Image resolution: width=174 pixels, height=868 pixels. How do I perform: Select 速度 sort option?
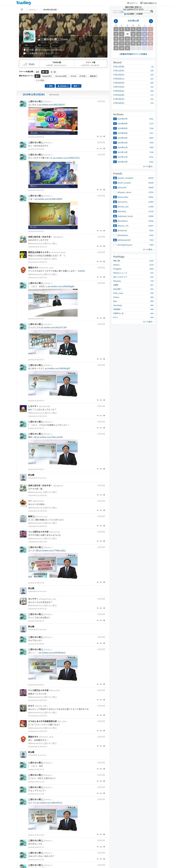(x=38, y=72)
